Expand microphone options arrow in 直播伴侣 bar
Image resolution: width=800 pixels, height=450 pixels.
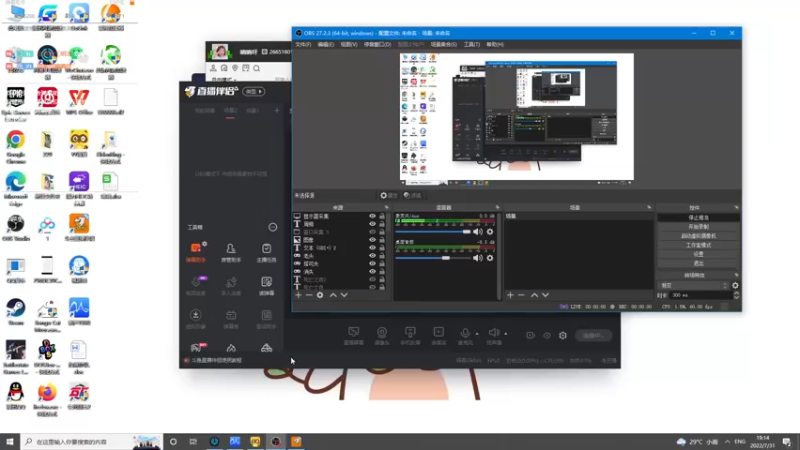click(x=478, y=334)
